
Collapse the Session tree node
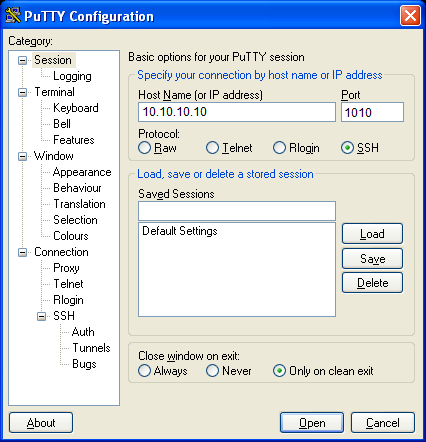coord(22,61)
